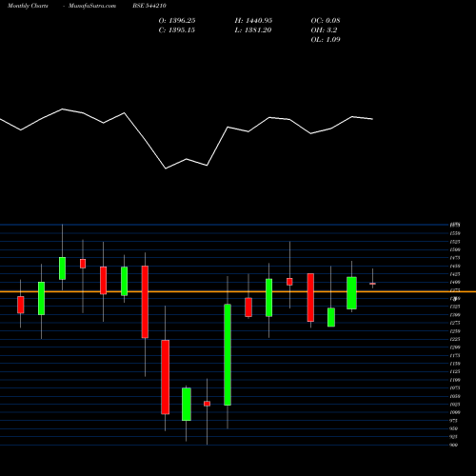Click the 1150 price axis label
The width and height of the screenshot is (476, 476).
click(x=455, y=364)
